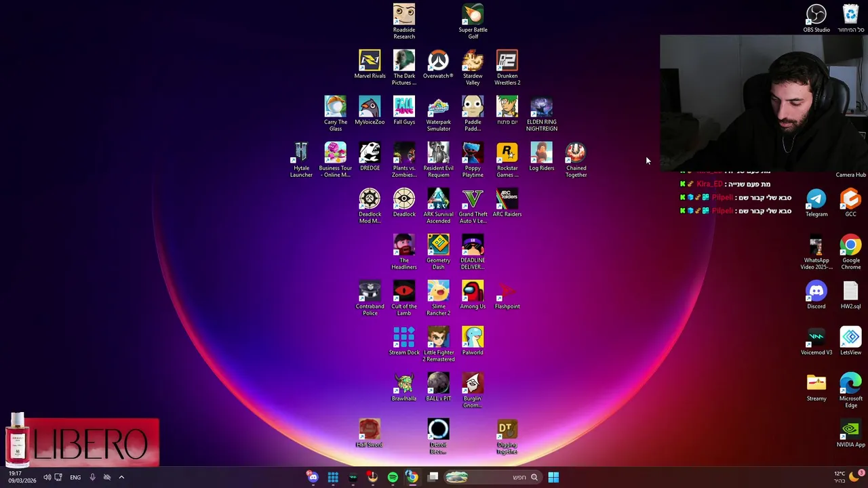Screen dimensions: 868x488
Task: Select GCC desktop icon
Action: coord(850,203)
